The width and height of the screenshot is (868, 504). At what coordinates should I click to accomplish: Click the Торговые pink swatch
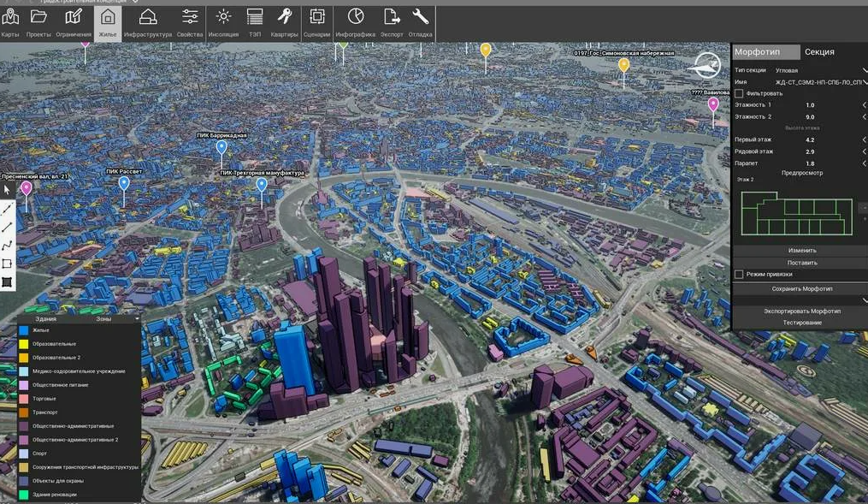[24, 399]
